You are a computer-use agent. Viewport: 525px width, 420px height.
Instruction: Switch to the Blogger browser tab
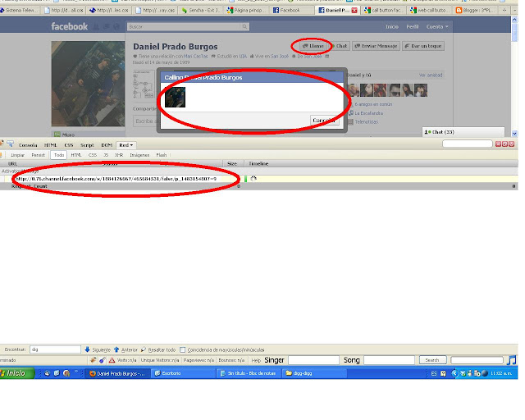(475, 11)
